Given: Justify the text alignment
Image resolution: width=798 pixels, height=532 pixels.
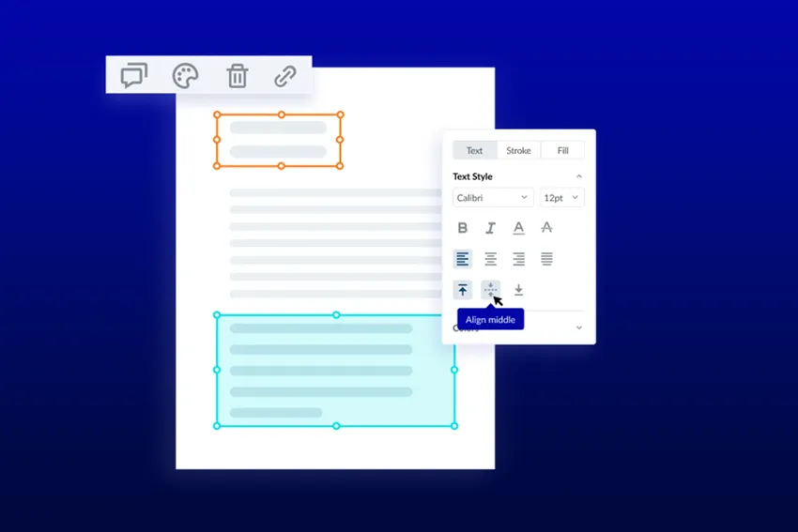Looking at the screenshot, I should coord(547,259).
